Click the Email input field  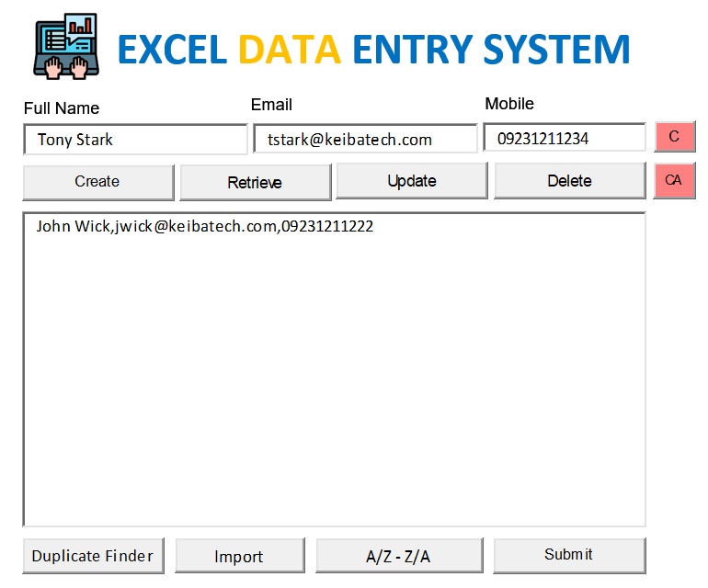pos(365,139)
